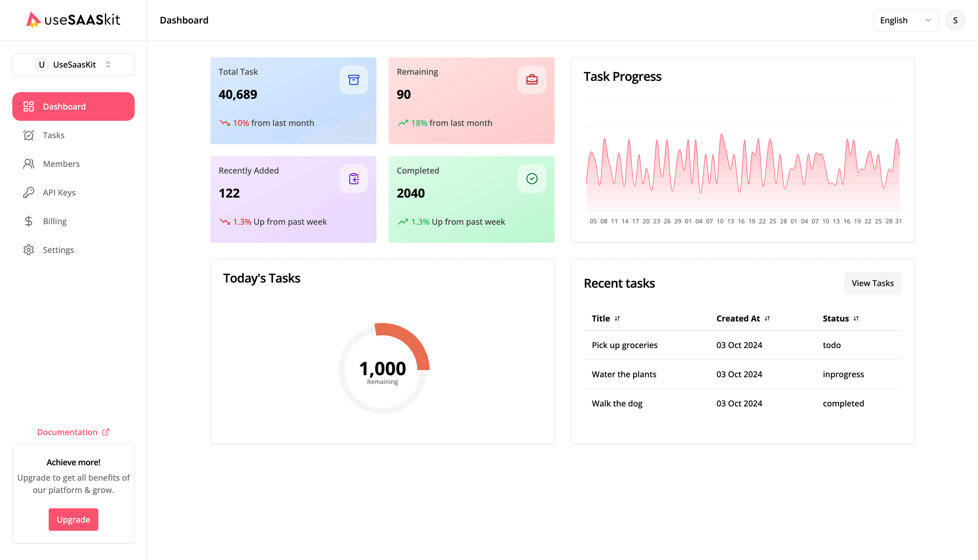Click the Members person icon in sidebar
The image size is (978, 560).
[28, 164]
